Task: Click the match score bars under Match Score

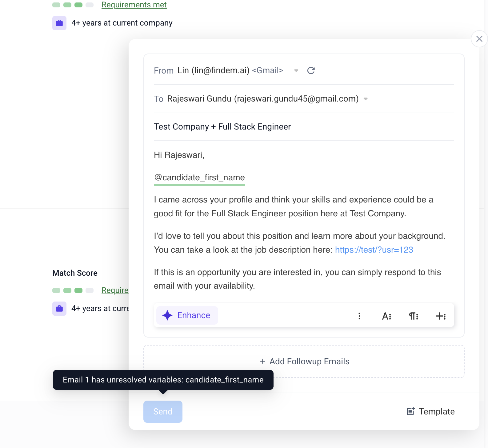Action: [73, 290]
